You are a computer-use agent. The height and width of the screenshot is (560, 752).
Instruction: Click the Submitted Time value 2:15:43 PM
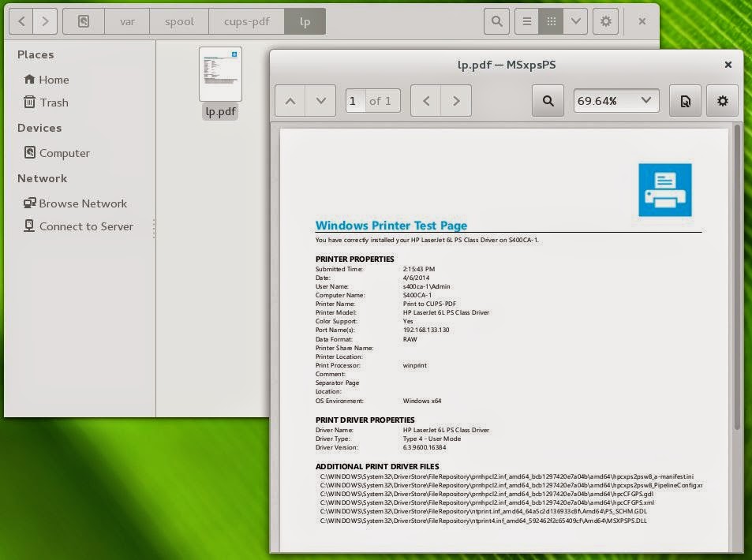[419, 269]
